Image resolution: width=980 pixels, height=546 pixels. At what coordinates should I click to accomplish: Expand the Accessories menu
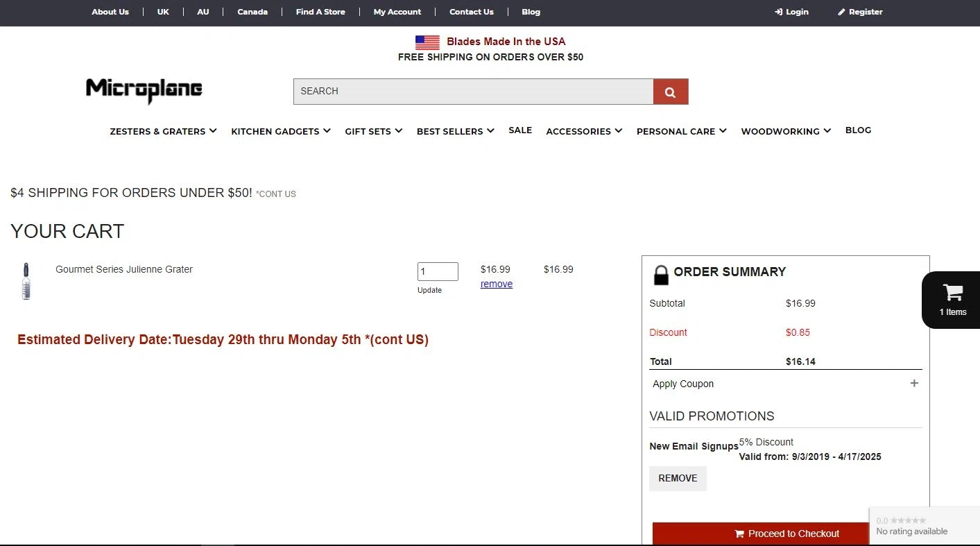pyautogui.click(x=584, y=131)
